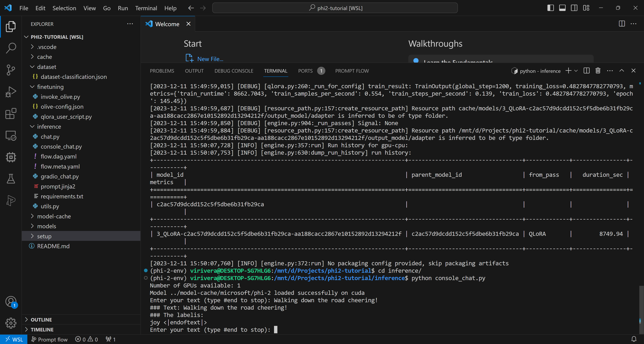644x344 pixels.
Task: Open terminal panel more actions ellipsis
Action: click(610, 71)
